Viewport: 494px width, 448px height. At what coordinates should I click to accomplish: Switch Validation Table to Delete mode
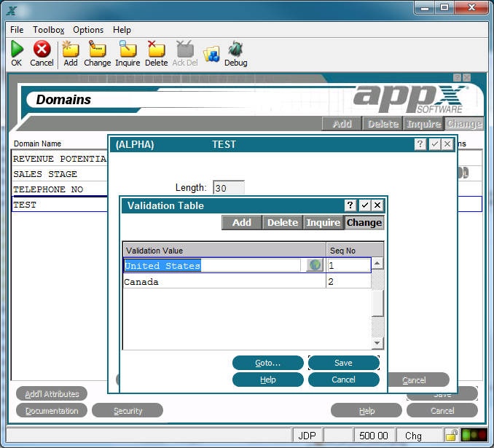[x=283, y=222]
